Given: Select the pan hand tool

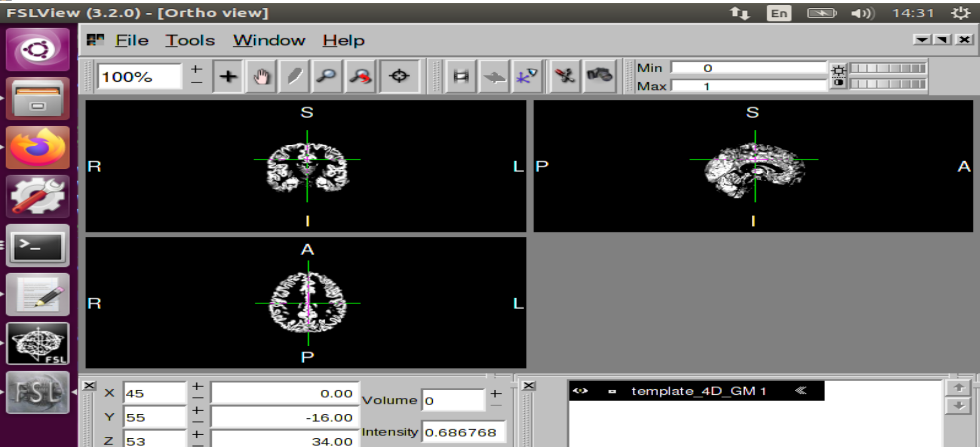Looking at the screenshot, I should (x=261, y=77).
